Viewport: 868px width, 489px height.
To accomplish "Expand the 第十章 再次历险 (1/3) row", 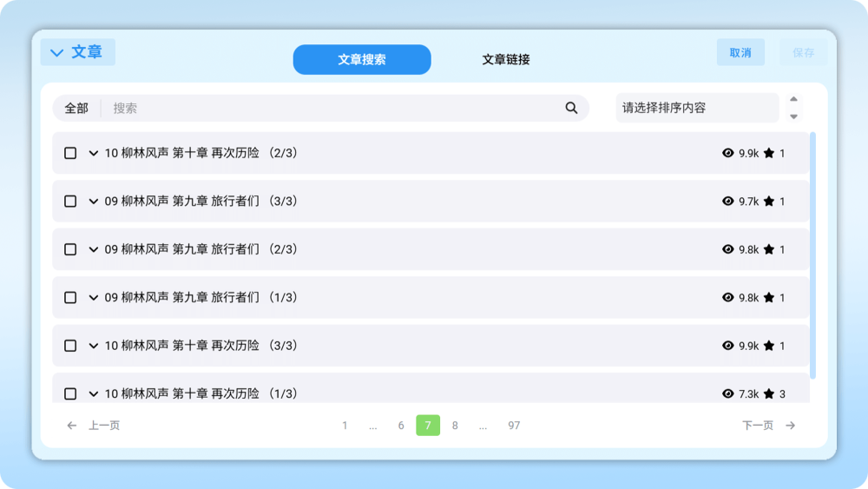I will click(x=94, y=394).
